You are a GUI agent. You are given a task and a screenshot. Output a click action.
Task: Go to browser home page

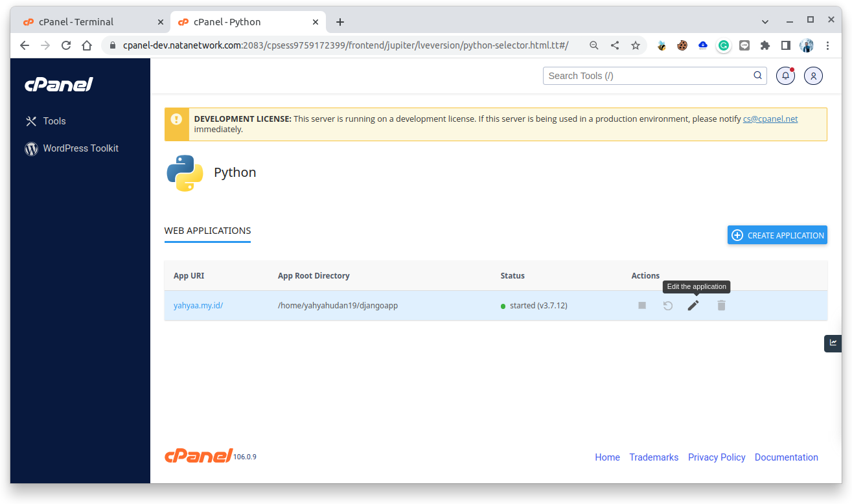(x=87, y=45)
